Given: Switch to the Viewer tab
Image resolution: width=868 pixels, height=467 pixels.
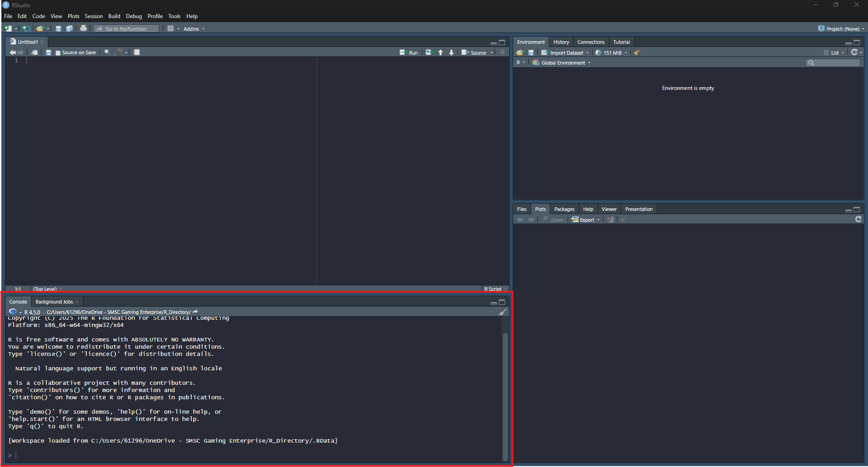Looking at the screenshot, I should click(609, 209).
